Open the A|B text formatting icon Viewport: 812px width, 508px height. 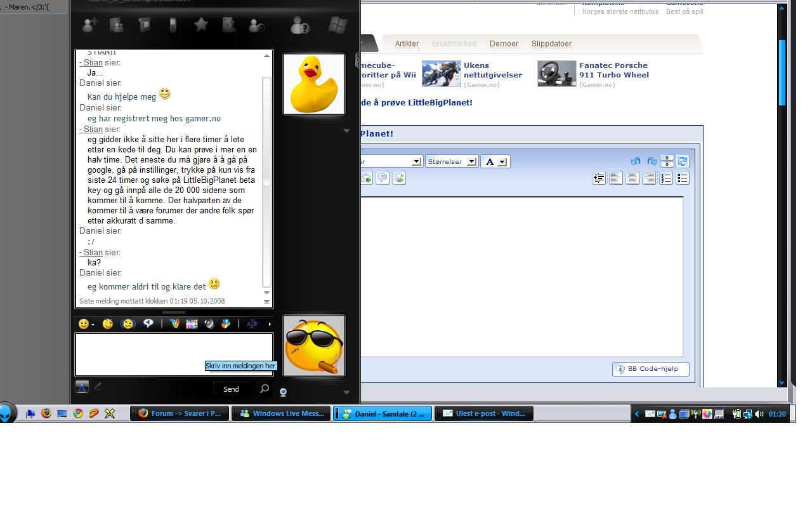[x=252, y=324]
